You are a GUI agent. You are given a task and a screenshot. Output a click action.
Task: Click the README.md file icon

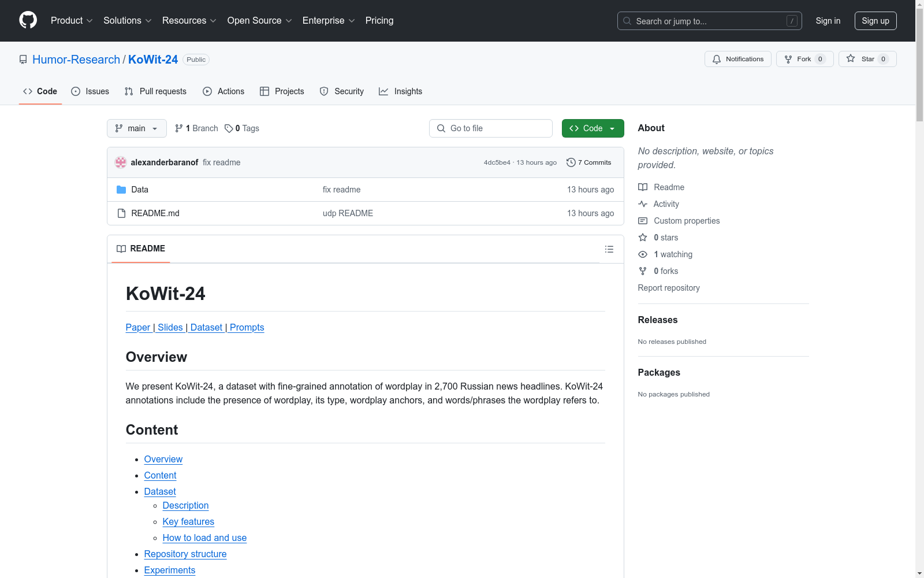[x=121, y=213]
